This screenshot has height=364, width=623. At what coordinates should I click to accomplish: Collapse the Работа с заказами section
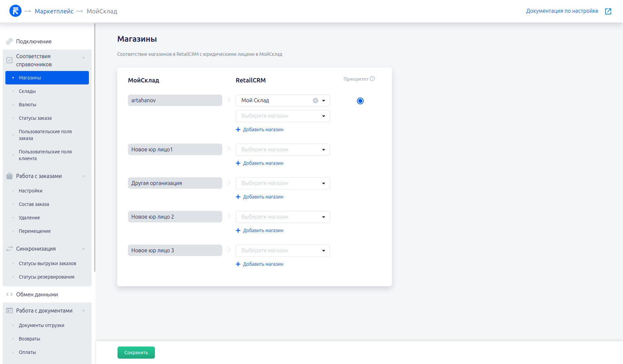tap(84, 176)
